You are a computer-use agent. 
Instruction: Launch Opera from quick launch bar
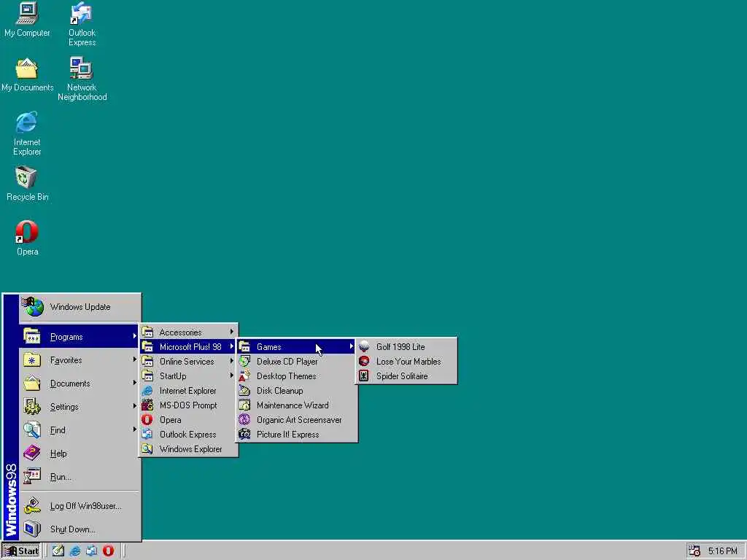coord(108,551)
